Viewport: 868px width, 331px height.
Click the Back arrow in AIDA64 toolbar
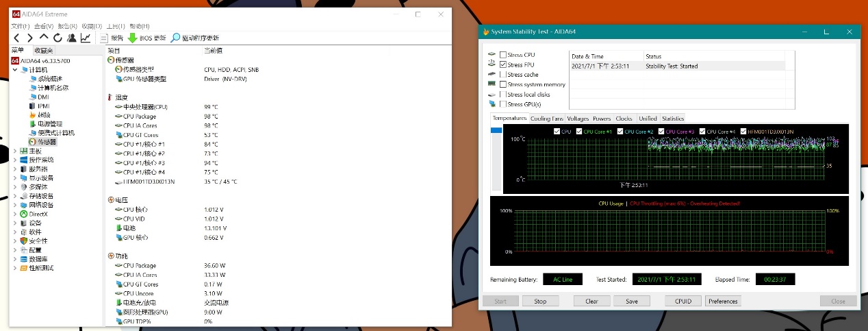pyautogui.click(x=17, y=38)
